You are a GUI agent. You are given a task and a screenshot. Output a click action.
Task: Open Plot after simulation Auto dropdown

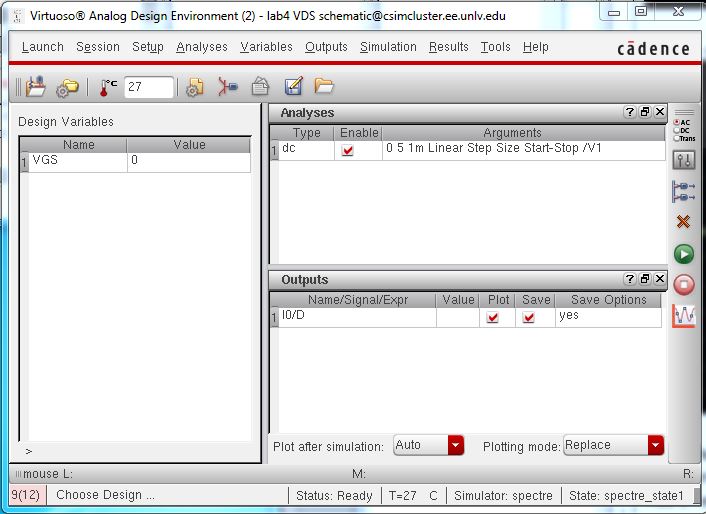[429, 445]
